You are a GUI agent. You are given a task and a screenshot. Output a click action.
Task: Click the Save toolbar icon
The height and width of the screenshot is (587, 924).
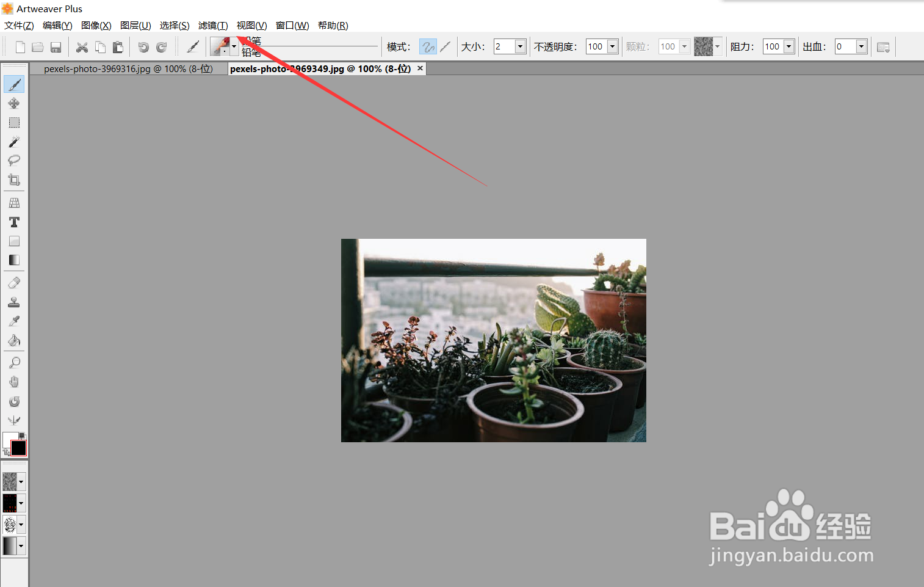click(56, 47)
